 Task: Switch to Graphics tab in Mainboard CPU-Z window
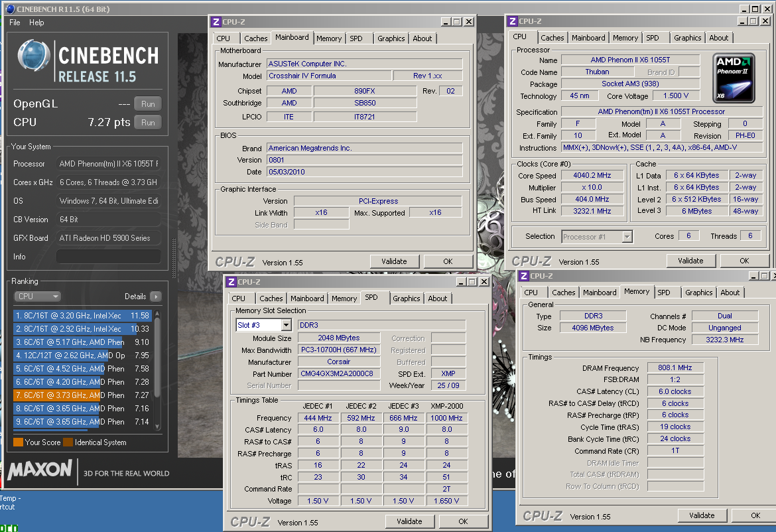[391, 38]
